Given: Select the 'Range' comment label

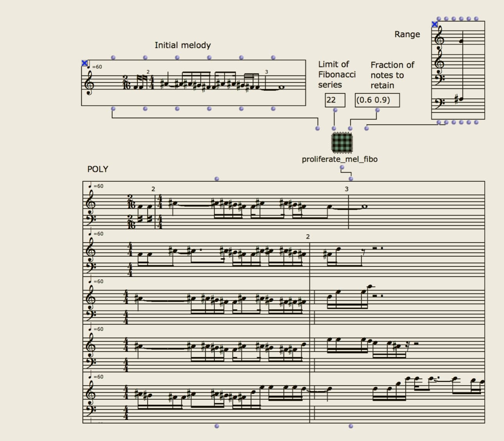Looking at the screenshot, I should click(x=407, y=34).
